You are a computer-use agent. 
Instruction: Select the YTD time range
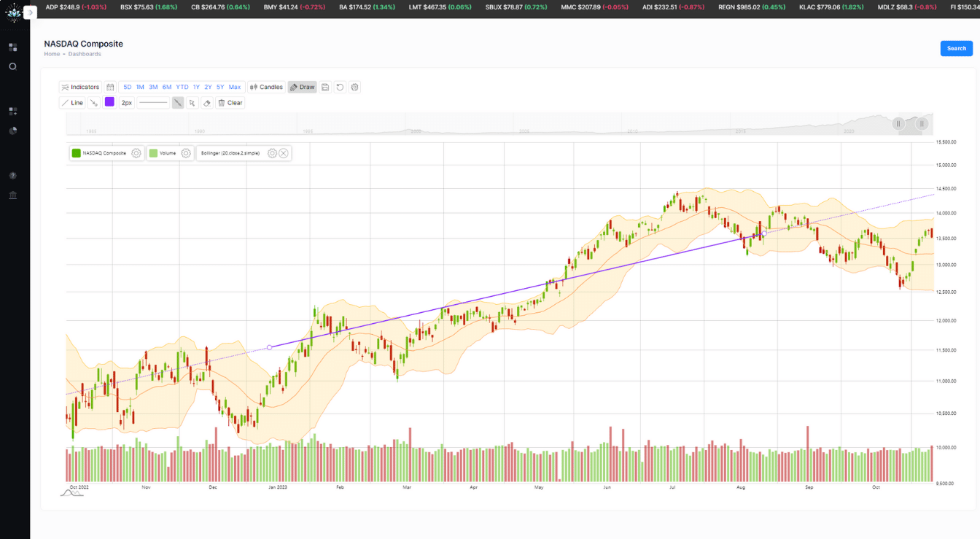tap(182, 87)
